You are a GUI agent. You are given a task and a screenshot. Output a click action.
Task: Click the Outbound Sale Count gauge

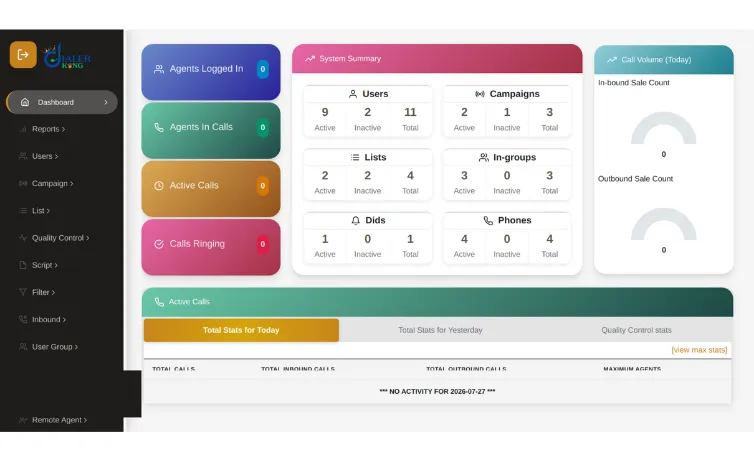pyautogui.click(x=664, y=224)
